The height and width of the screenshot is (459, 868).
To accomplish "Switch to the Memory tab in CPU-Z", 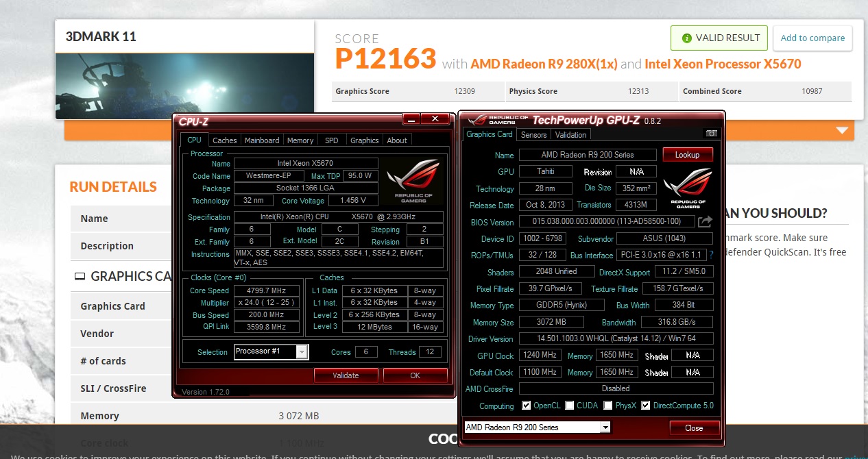I will tap(300, 140).
